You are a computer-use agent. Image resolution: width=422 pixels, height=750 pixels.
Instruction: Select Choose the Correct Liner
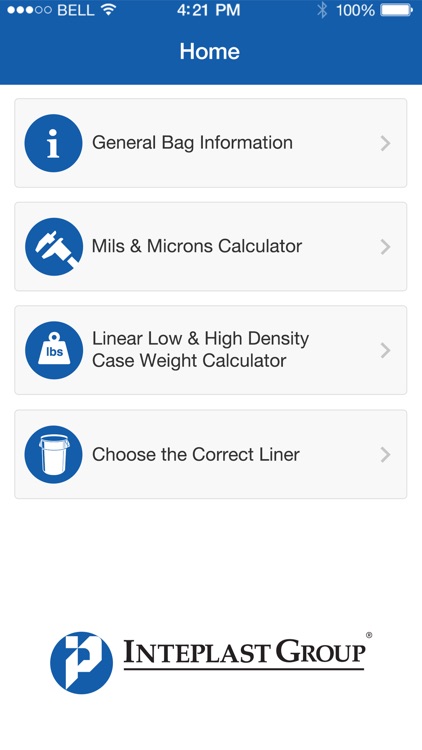211,454
